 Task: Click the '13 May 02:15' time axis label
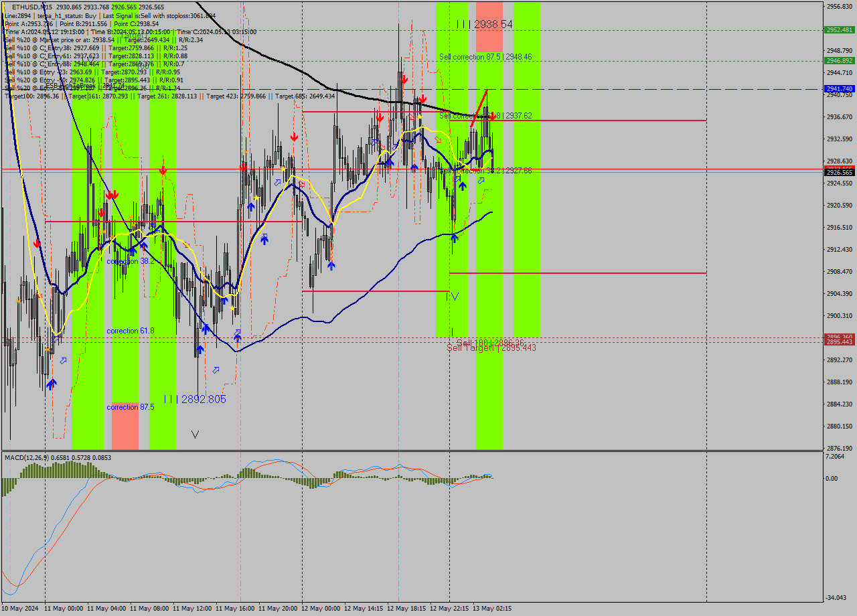click(x=491, y=609)
